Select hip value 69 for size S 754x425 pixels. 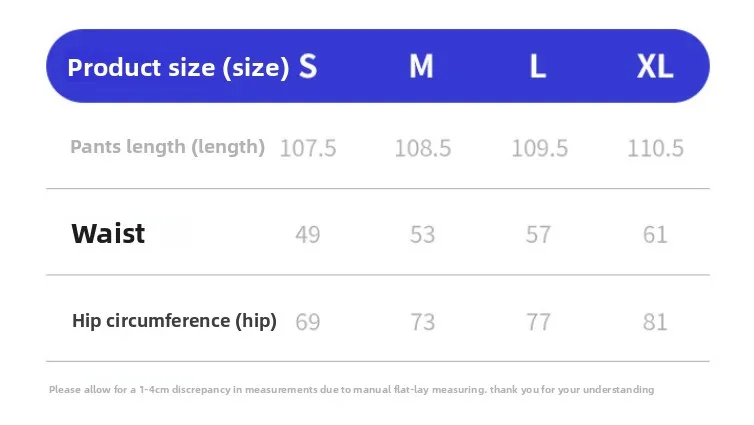point(308,322)
